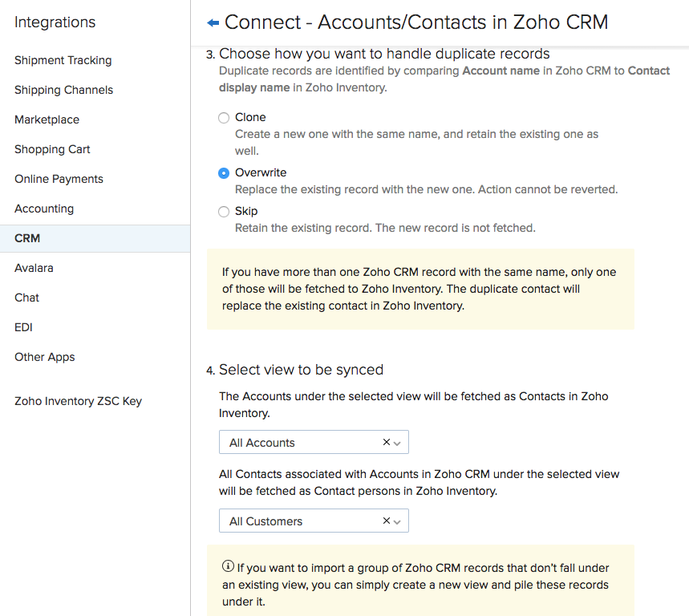This screenshot has width=689, height=616.
Task: Open Zoho Inventory ZSC Key page
Action: pyautogui.click(x=79, y=401)
